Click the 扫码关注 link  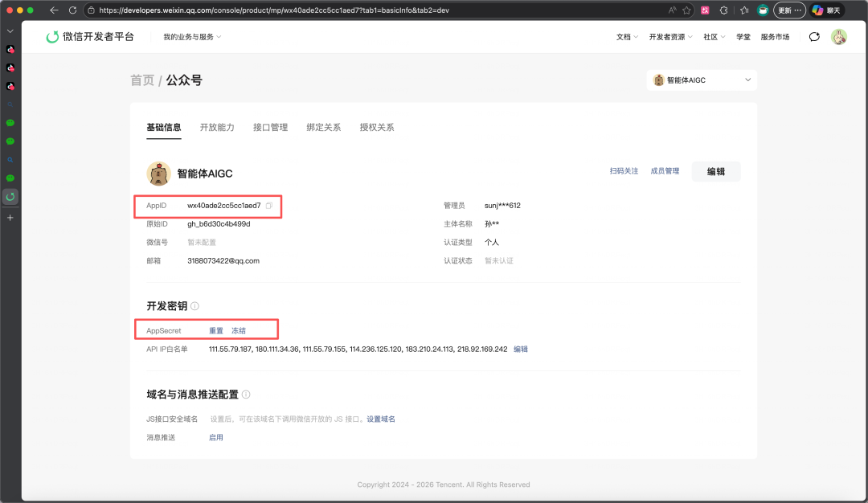point(624,171)
